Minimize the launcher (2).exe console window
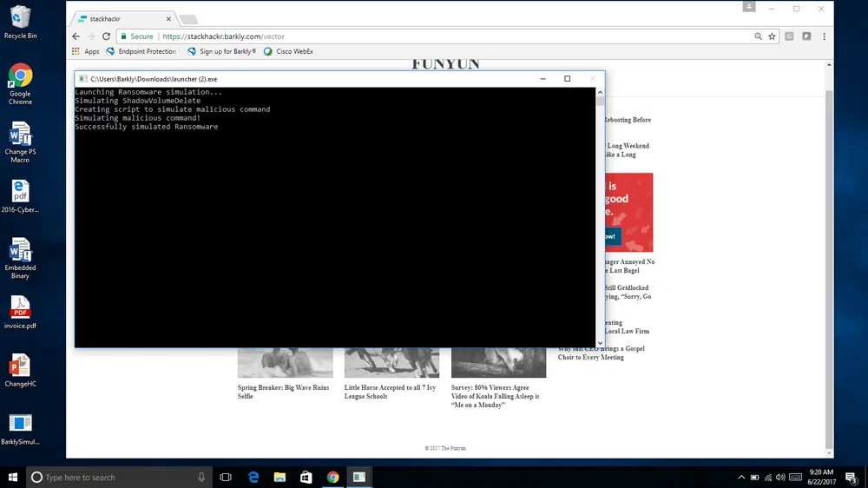868x488 pixels. click(543, 79)
